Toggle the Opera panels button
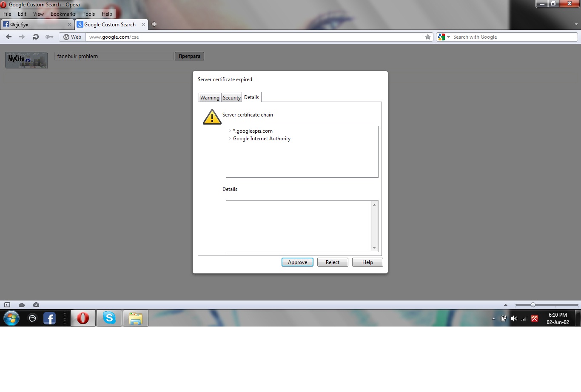Image resolution: width=581 pixels, height=392 pixels. click(x=7, y=305)
